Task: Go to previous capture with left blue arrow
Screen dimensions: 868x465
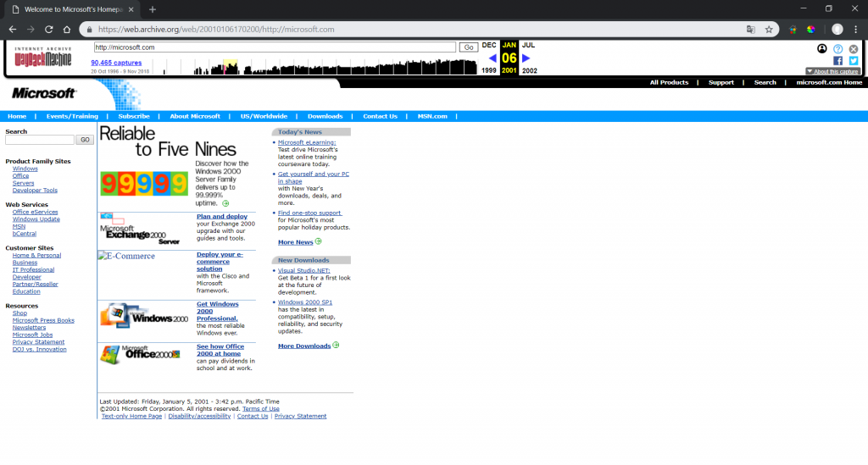Action: (x=492, y=58)
